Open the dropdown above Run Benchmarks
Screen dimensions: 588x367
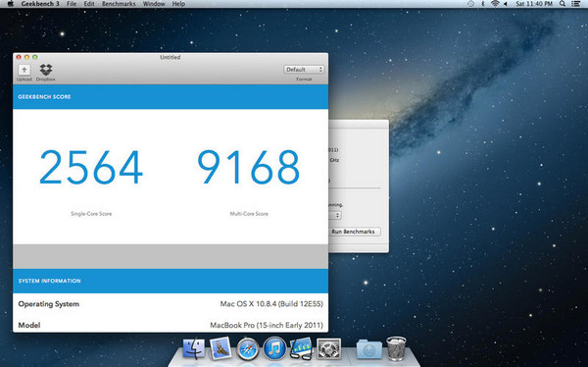(x=335, y=215)
